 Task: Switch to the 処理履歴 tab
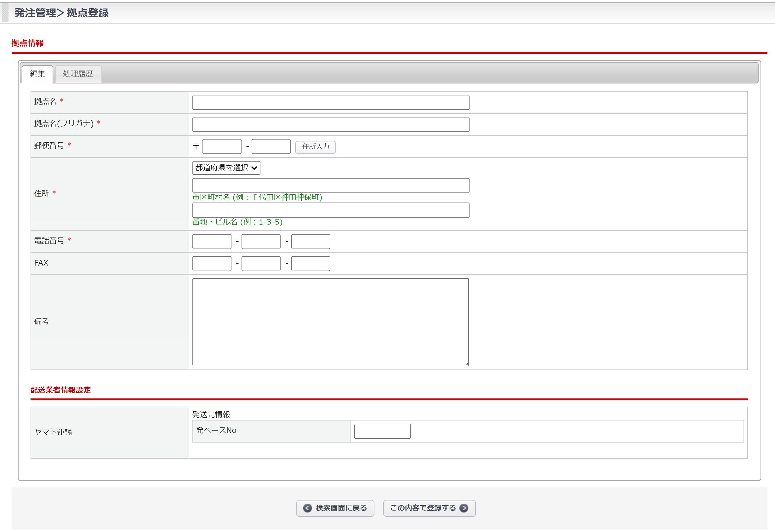click(78, 74)
